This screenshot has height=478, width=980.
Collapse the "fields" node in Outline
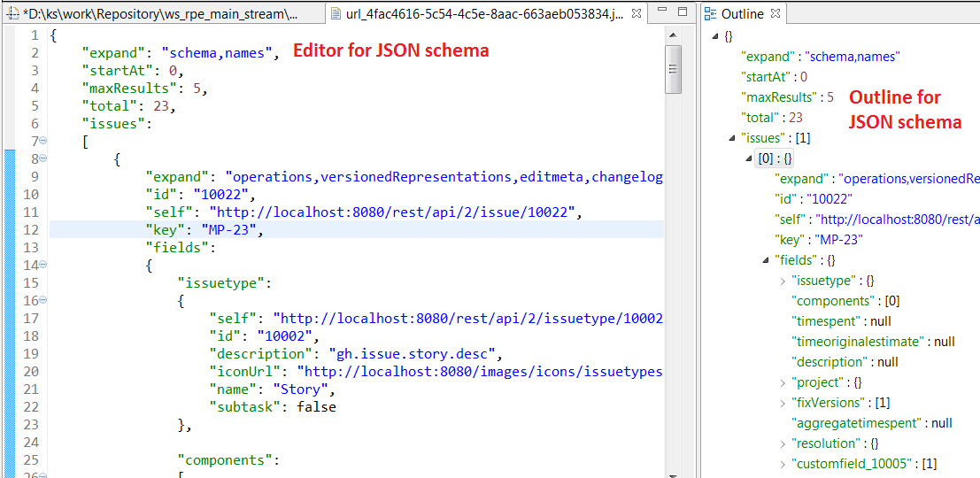click(x=766, y=260)
